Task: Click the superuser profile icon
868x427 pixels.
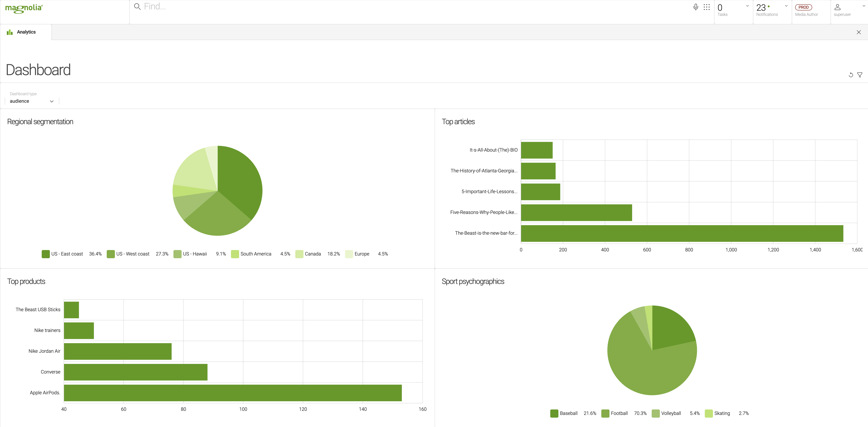Action: click(x=838, y=7)
